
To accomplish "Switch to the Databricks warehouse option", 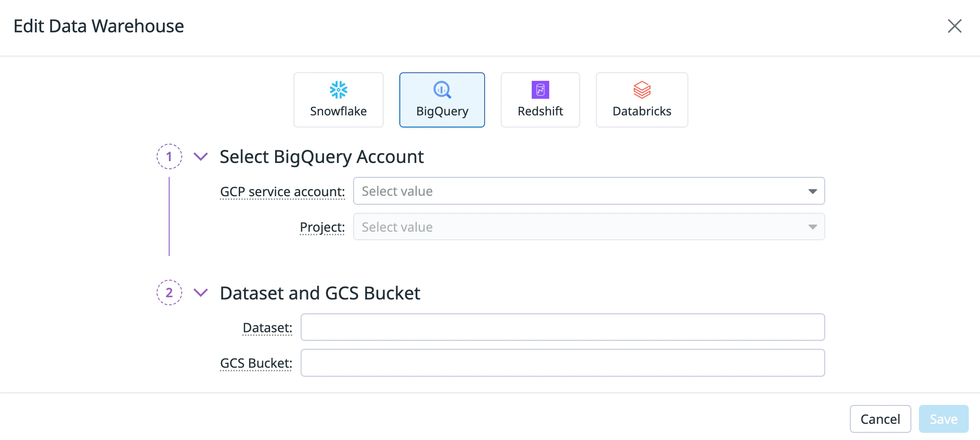I will pos(642,100).
